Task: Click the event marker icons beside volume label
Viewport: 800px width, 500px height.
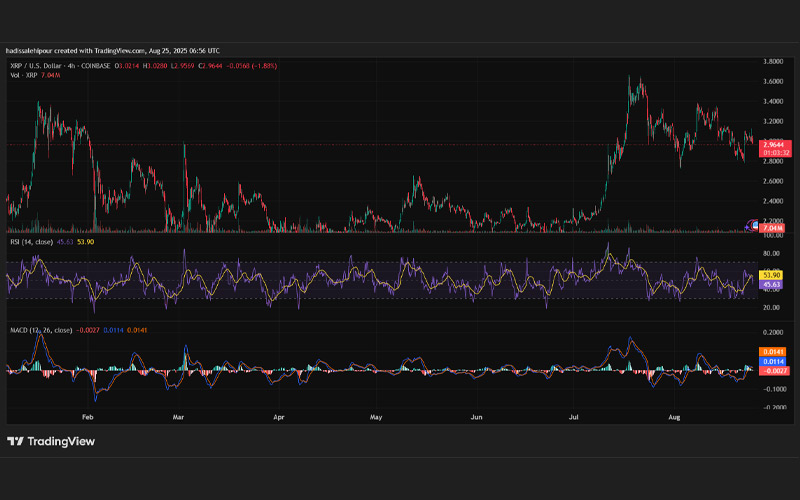Action: (x=752, y=225)
